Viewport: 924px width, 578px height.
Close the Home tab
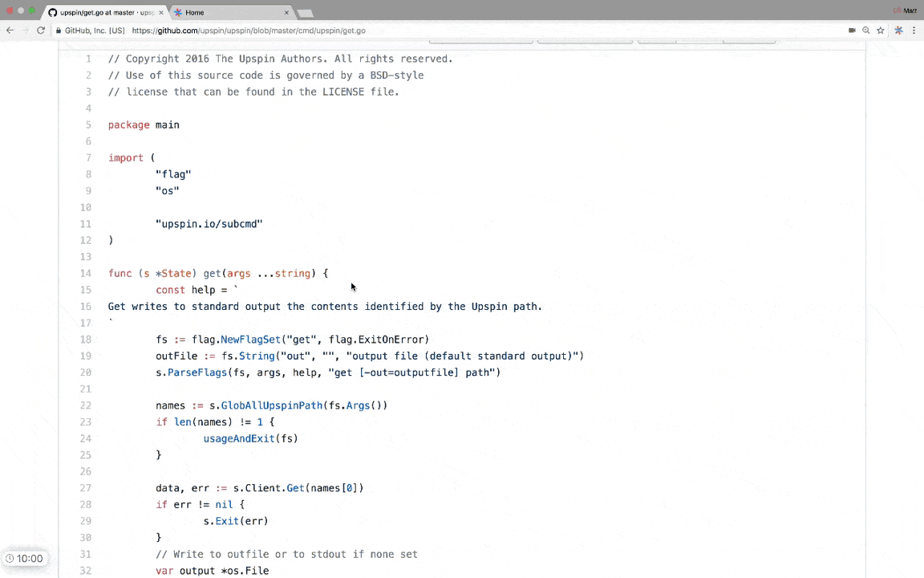point(286,12)
